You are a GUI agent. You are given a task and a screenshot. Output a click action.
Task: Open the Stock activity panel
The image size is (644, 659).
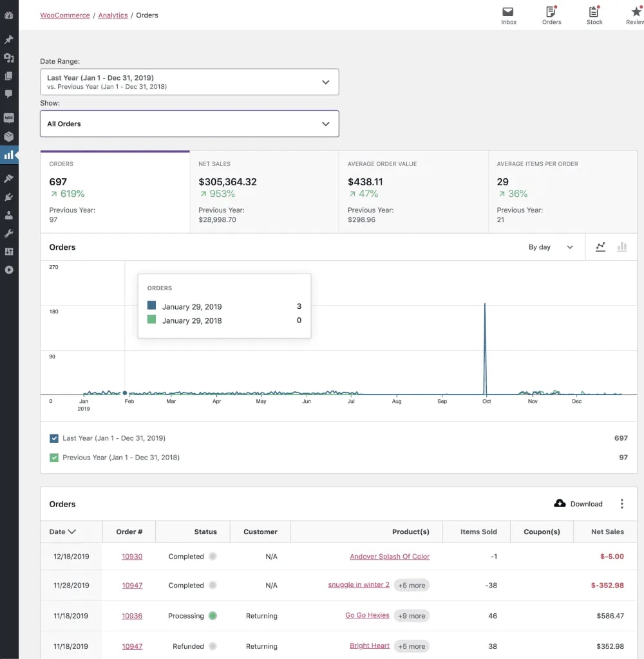tap(594, 13)
